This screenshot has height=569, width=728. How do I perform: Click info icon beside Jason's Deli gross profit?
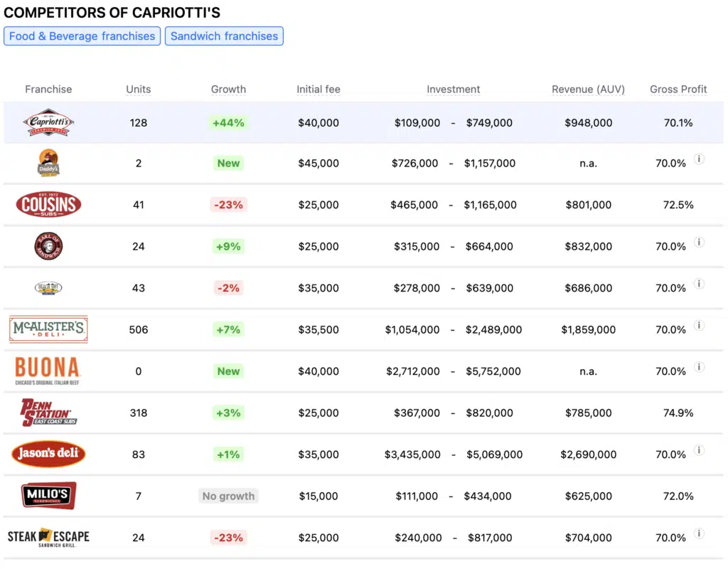point(699,450)
